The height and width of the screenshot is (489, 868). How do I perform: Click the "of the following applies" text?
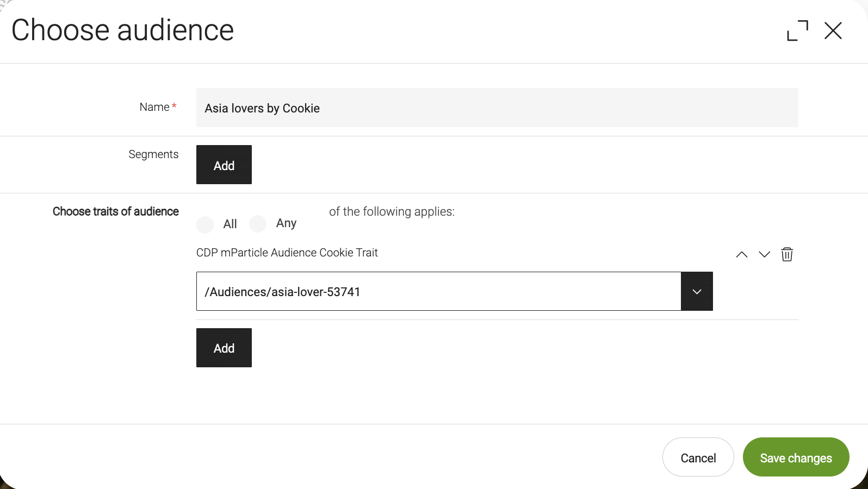392,211
